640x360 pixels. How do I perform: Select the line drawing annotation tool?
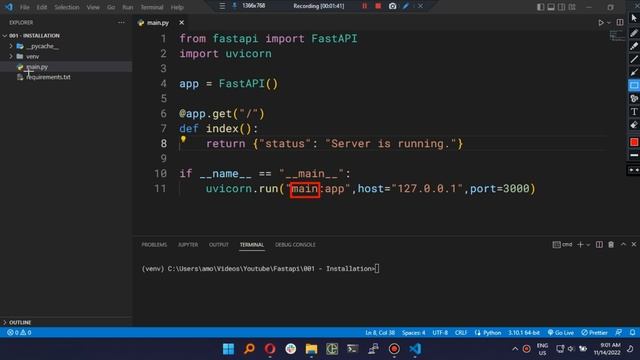634,59
